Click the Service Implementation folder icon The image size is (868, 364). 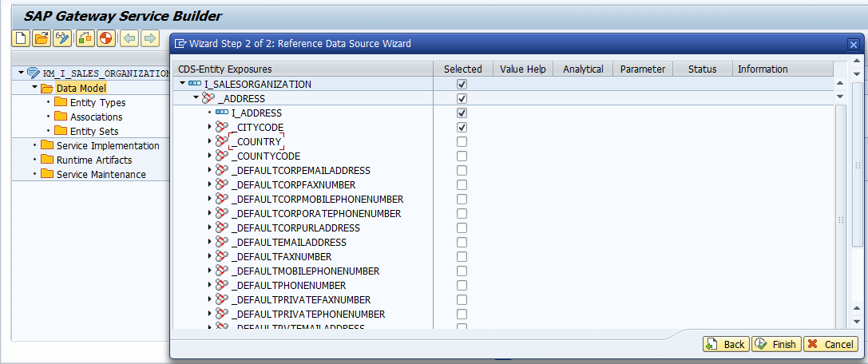(x=48, y=145)
